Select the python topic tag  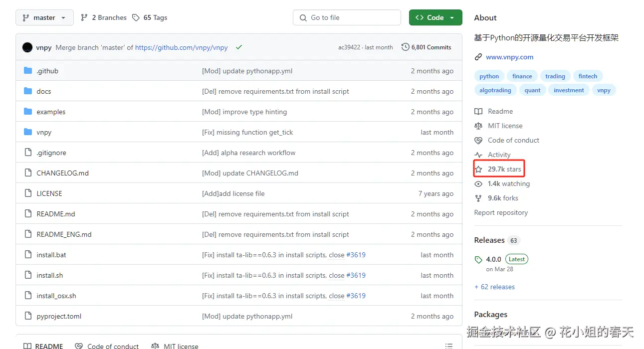489,76
